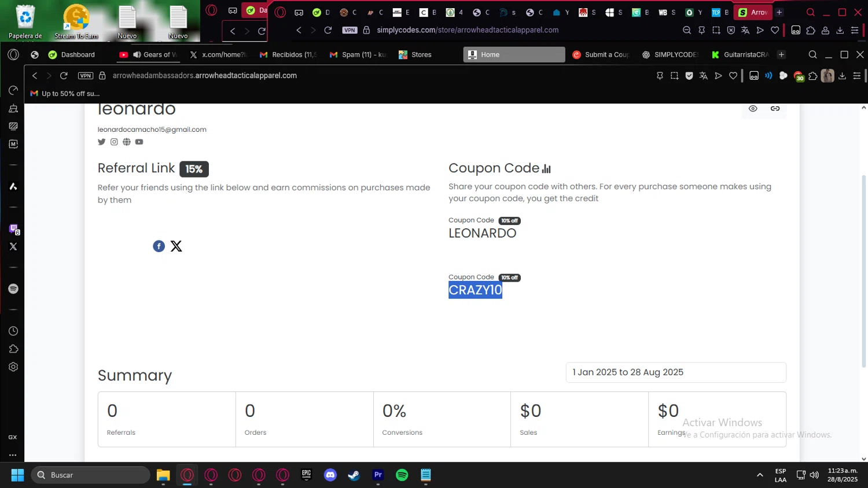Open settings gear icon in Opera sidebar

[13, 367]
